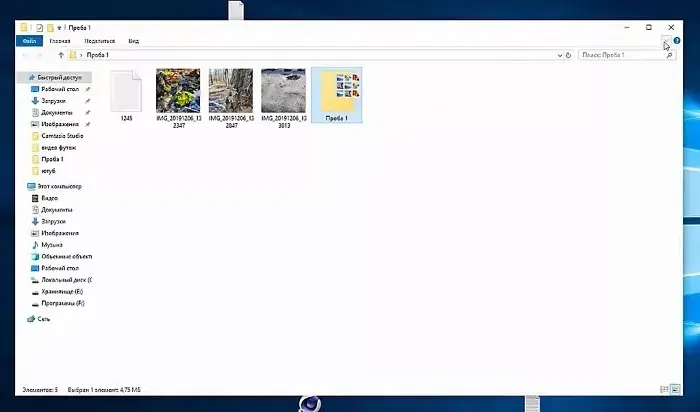Click the pin icon beside Рабочий стол
The width and height of the screenshot is (700, 412).
tap(88, 89)
